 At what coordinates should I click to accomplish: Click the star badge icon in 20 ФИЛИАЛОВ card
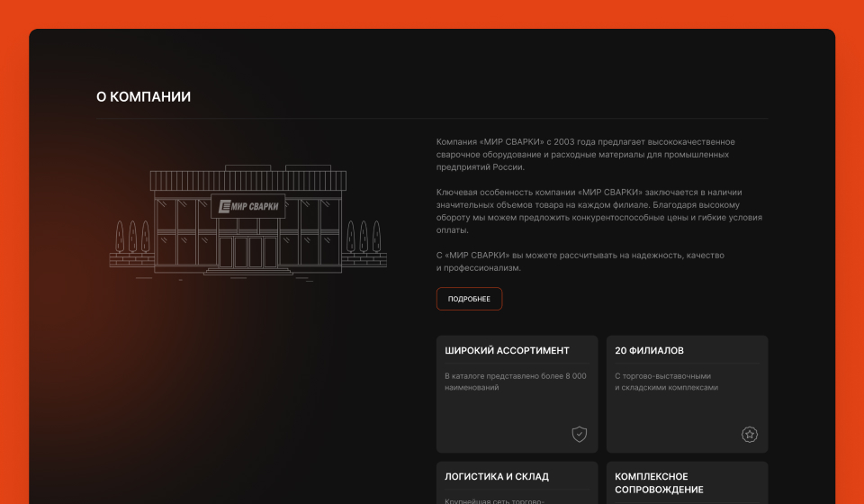click(x=750, y=435)
